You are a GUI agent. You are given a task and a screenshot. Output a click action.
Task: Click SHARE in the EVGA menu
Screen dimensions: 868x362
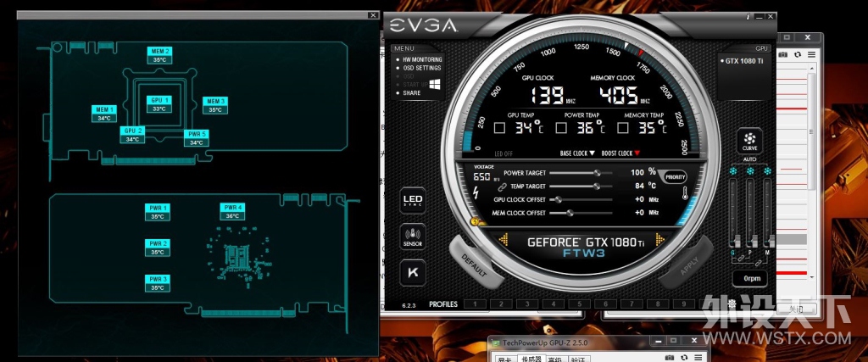tap(411, 93)
